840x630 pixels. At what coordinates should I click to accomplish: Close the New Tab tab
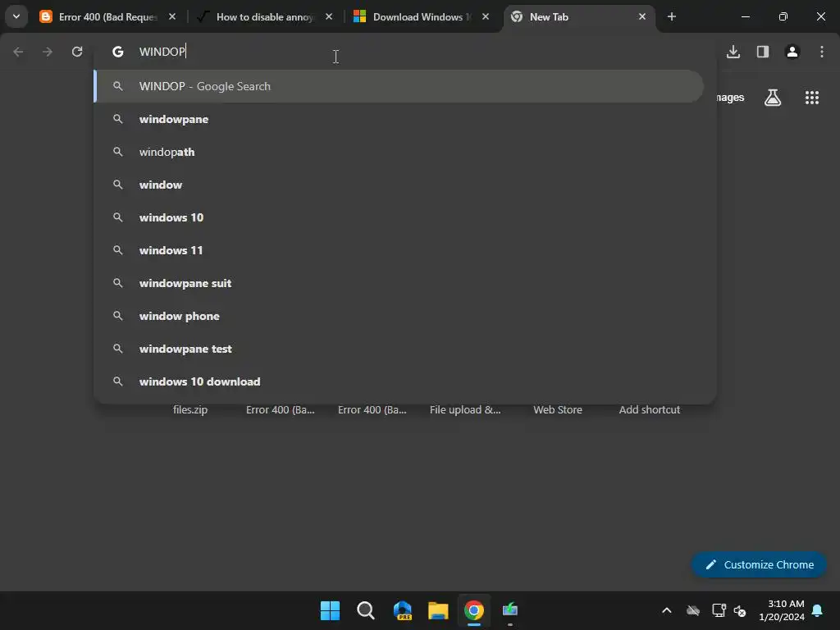642,16
